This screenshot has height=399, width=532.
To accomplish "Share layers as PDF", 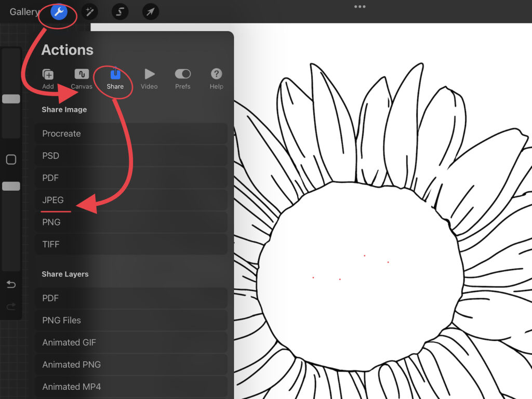I will (131, 298).
